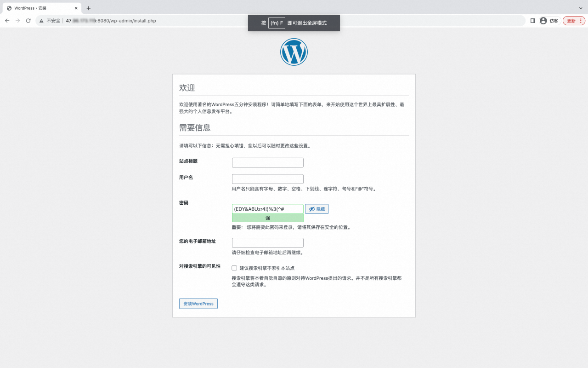Image resolution: width=588 pixels, height=368 pixels.
Task: Click the split-screen icon near the profile
Action: (532, 20)
